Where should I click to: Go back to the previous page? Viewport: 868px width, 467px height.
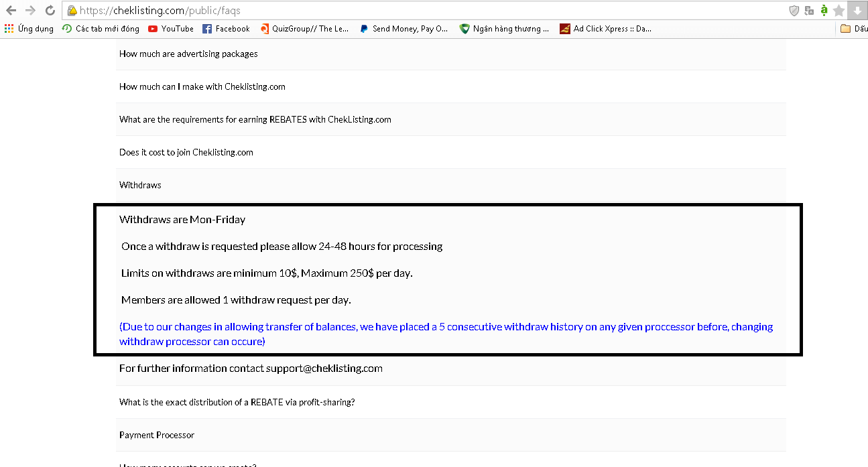(x=11, y=11)
